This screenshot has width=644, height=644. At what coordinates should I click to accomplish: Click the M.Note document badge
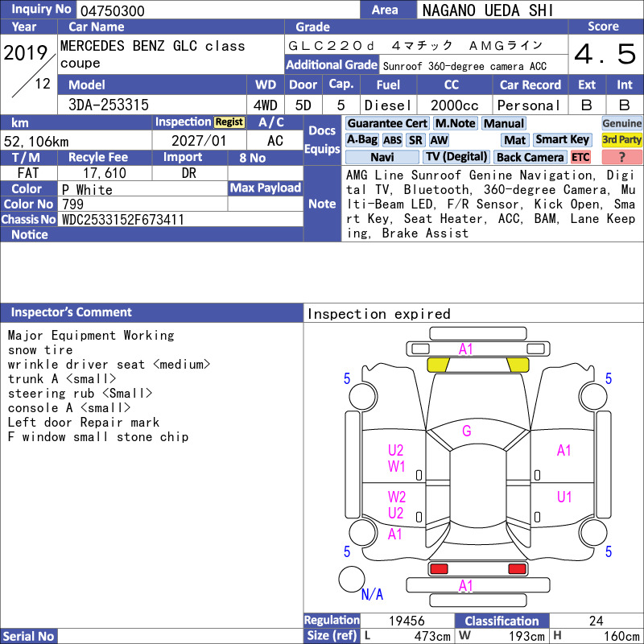pyautogui.click(x=456, y=123)
